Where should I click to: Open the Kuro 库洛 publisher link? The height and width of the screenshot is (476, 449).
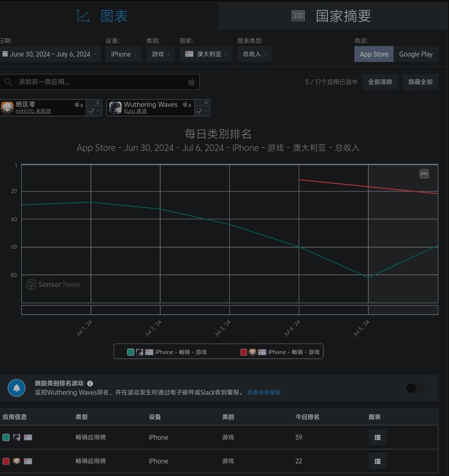click(135, 111)
